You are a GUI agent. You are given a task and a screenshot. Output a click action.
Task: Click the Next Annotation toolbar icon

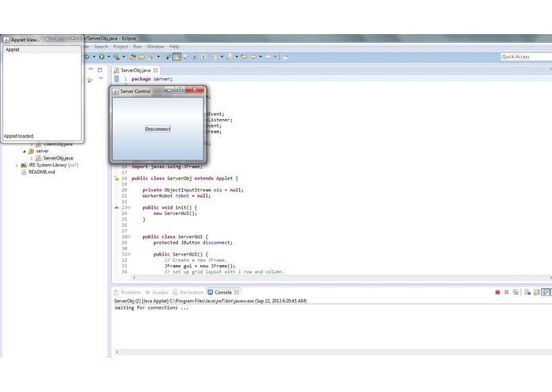[214, 56]
